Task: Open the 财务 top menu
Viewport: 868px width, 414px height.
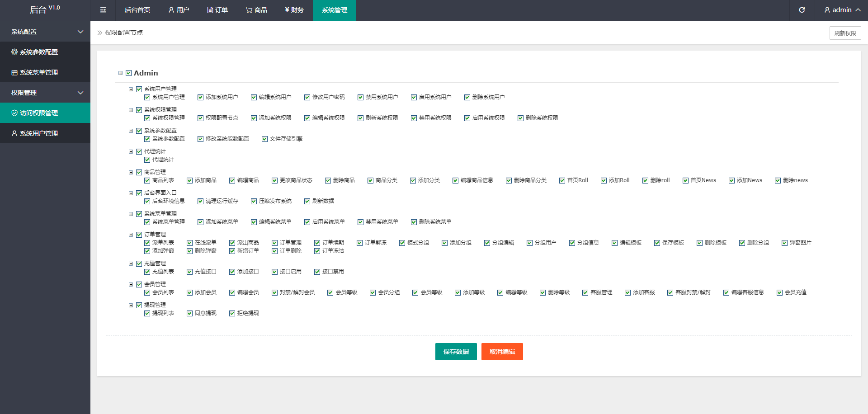Action: click(294, 10)
